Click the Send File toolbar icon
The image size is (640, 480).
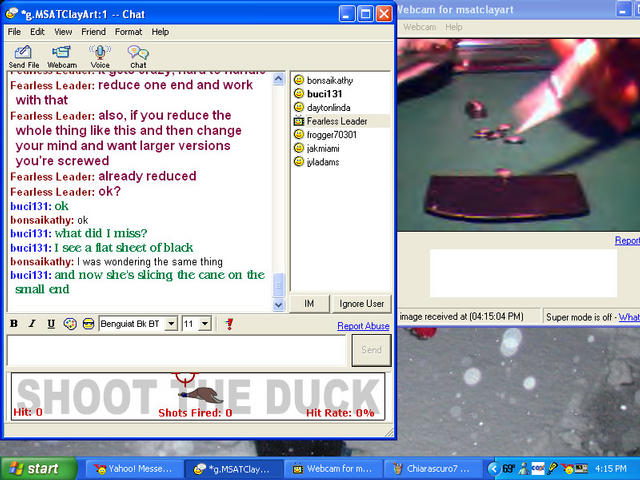click(24, 56)
